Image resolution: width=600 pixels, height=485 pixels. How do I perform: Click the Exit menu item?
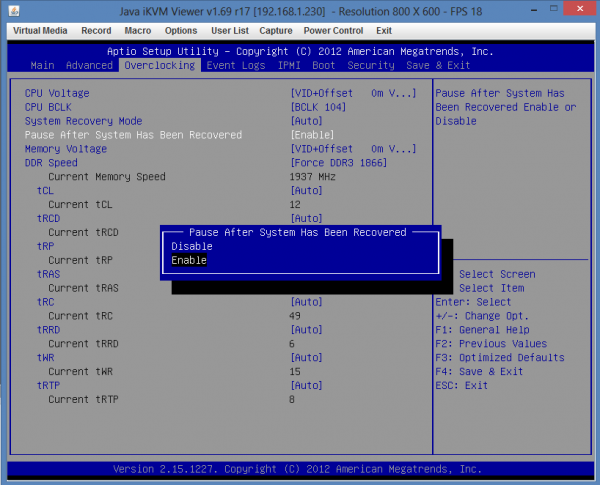point(384,31)
